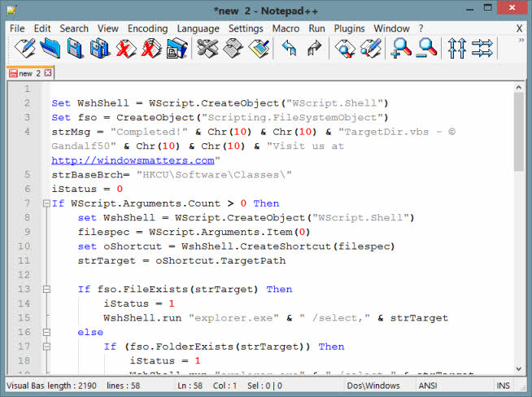532x397 pixels.
Task: Copy selection with copy icon
Action: click(233, 48)
